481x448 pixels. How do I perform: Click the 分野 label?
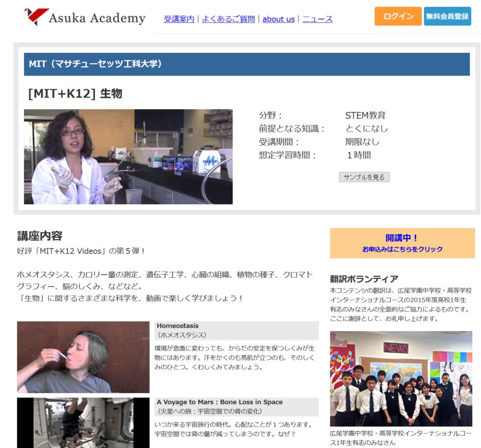click(270, 115)
